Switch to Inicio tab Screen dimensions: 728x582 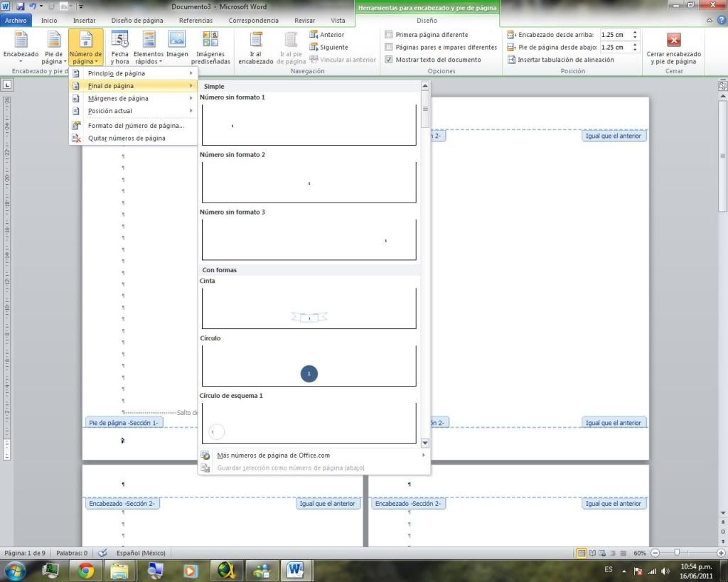pyautogui.click(x=49, y=20)
